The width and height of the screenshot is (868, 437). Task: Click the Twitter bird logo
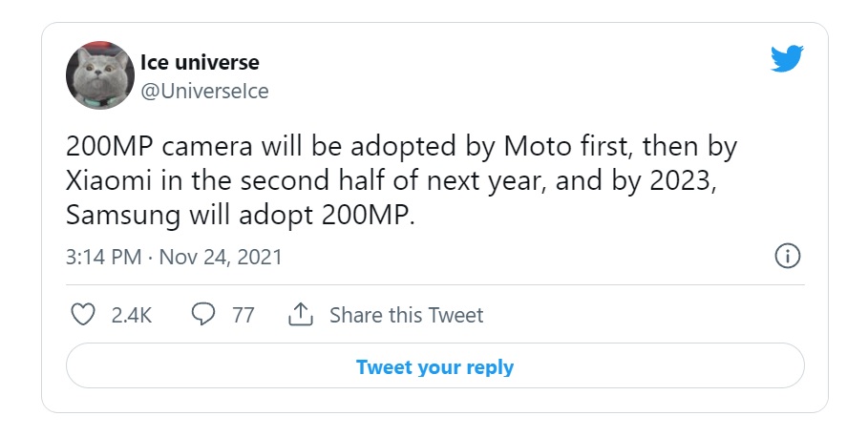[787, 60]
